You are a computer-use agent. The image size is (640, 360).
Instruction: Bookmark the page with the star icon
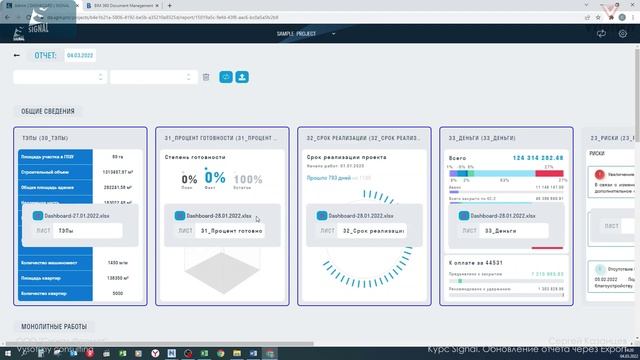(598, 18)
